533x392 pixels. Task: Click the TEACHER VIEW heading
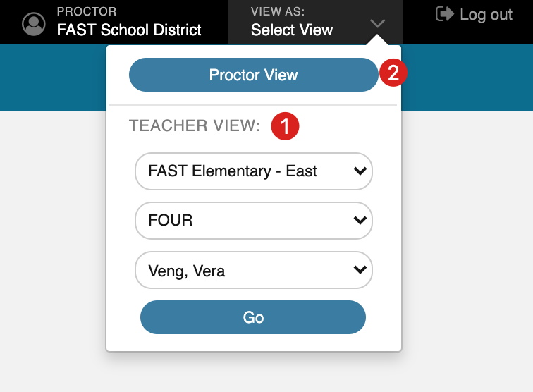click(195, 125)
